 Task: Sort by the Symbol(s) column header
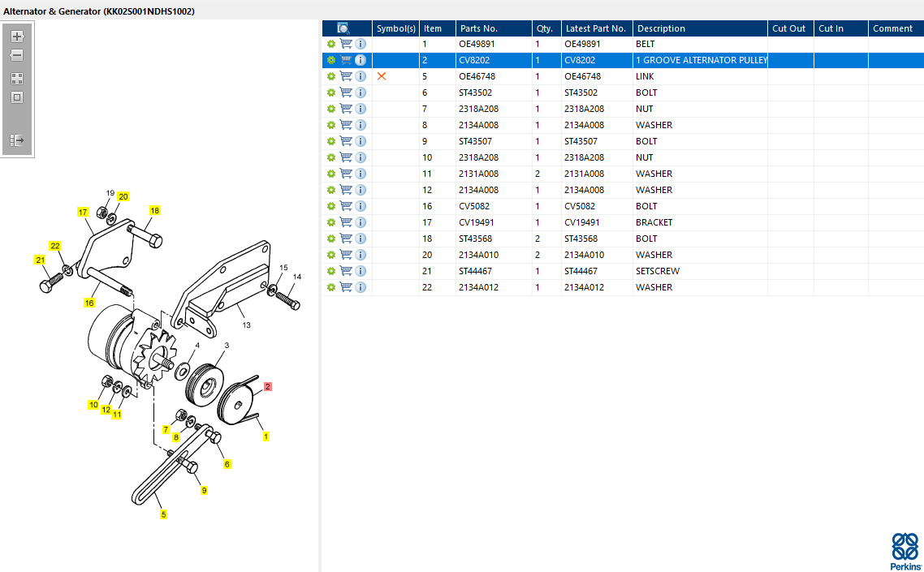tap(396, 28)
